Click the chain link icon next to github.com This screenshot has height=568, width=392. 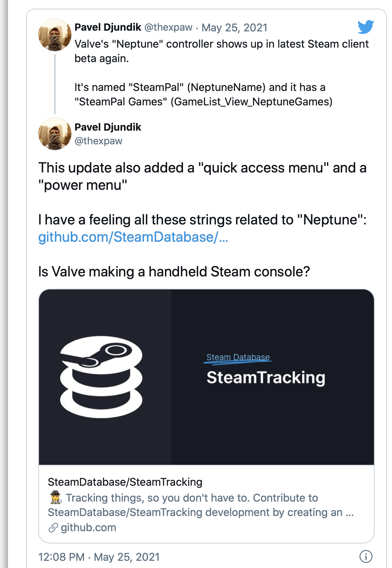pyautogui.click(x=53, y=528)
